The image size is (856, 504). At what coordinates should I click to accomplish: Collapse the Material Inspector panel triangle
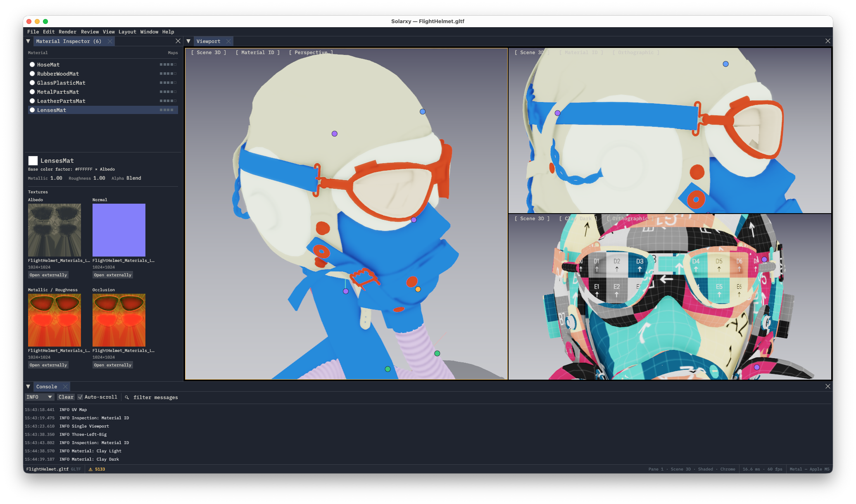(x=28, y=41)
